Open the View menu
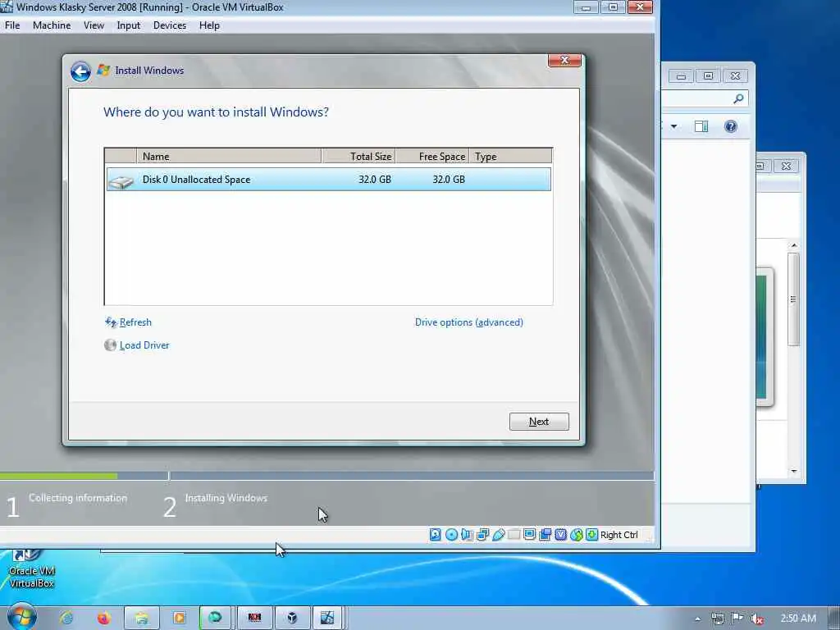Screen dimensions: 840x630 pos(94,25)
